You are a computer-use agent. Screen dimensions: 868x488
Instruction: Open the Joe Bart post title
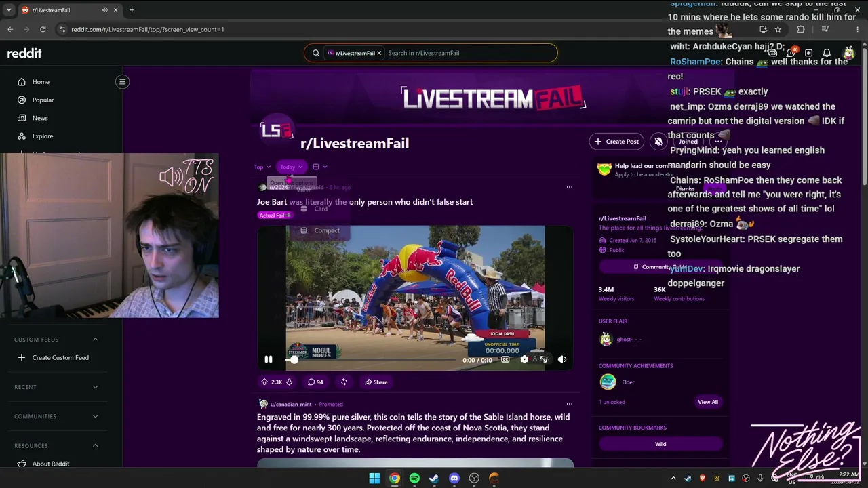pos(365,202)
